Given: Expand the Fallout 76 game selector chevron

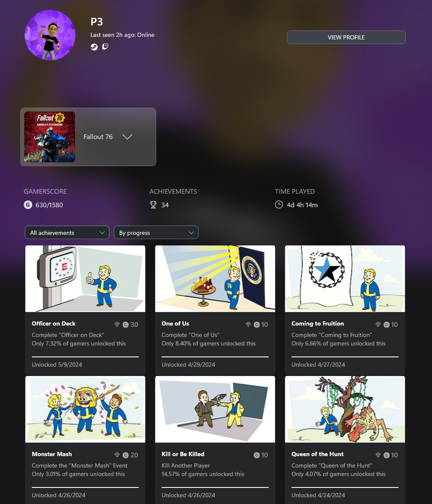Looking at the screenshot, I should tap(127, 137).
